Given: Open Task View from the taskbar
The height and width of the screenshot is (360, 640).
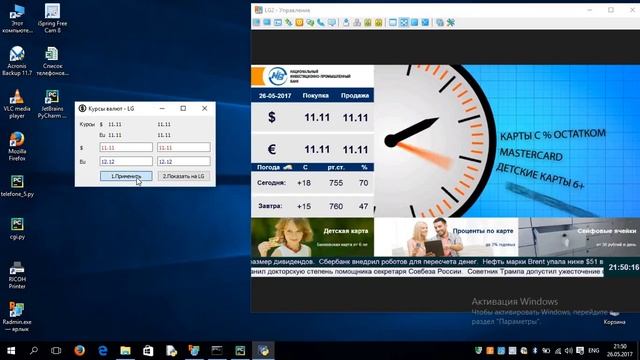Looking at the screenshot, I should pyautogui.click(x=56, y=351).
